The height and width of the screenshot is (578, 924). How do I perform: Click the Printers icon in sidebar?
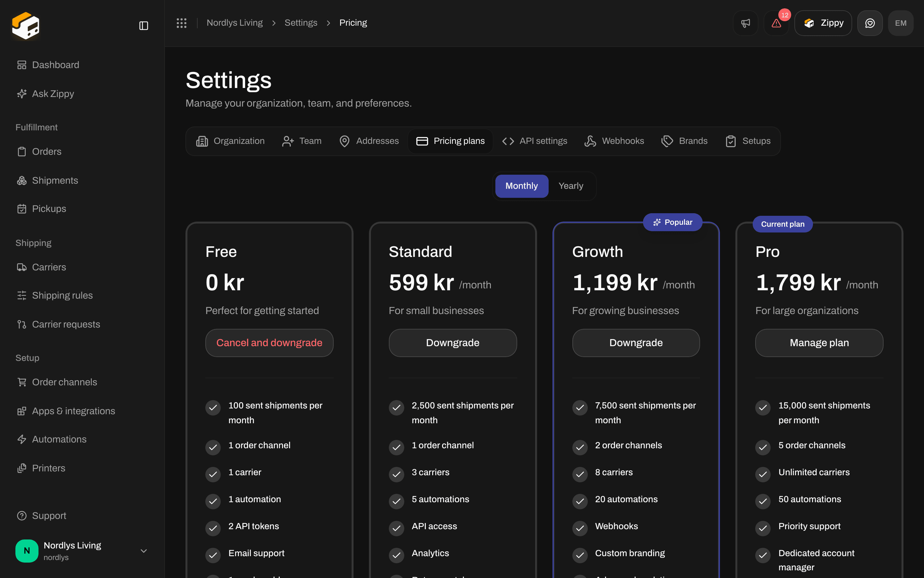pyautogui.click(x=22, y=468)
